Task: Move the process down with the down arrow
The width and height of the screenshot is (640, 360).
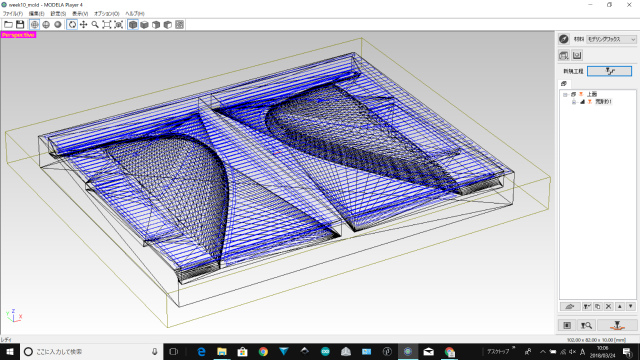Action: [x=631, y=306]
